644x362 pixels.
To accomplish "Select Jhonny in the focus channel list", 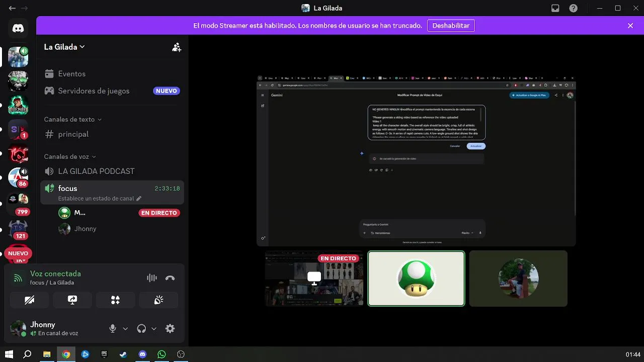I will click(119, 229).
